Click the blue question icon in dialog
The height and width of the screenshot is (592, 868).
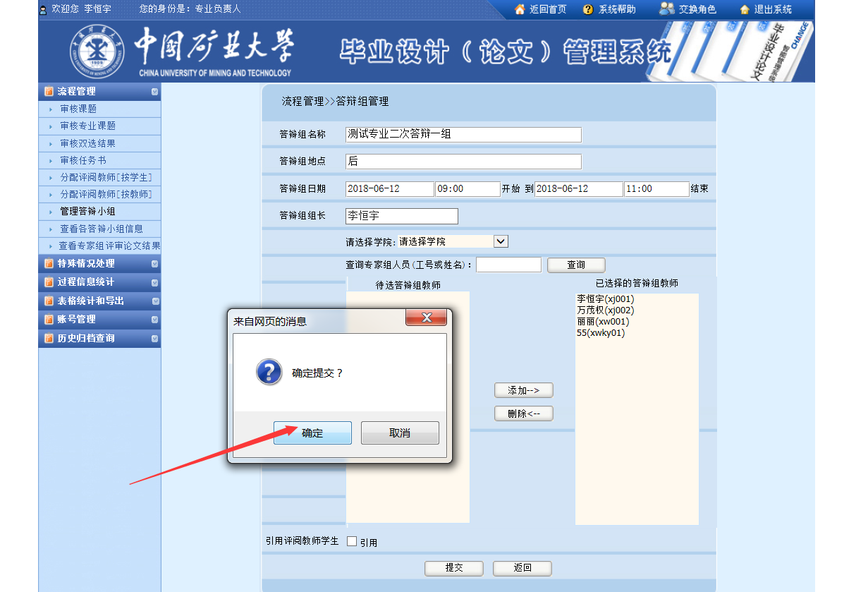tap(269, 372)
